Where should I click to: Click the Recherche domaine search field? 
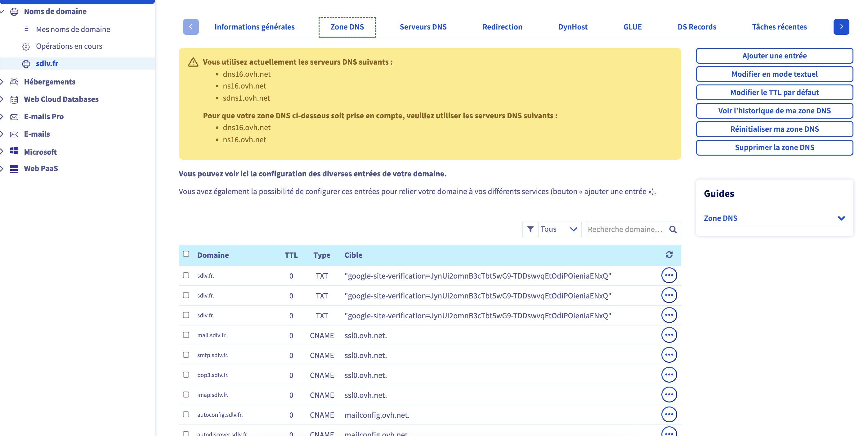tap(625, 229)
